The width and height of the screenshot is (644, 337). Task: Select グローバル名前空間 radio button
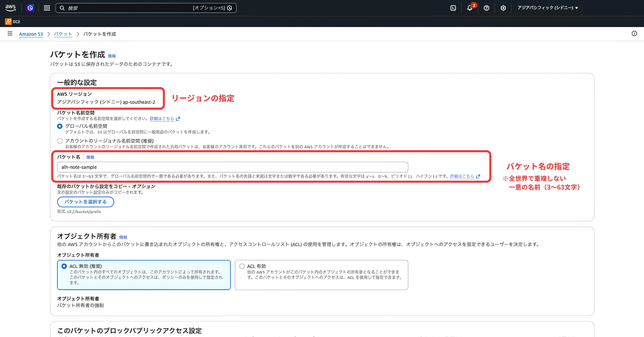[x=60, y=126]
